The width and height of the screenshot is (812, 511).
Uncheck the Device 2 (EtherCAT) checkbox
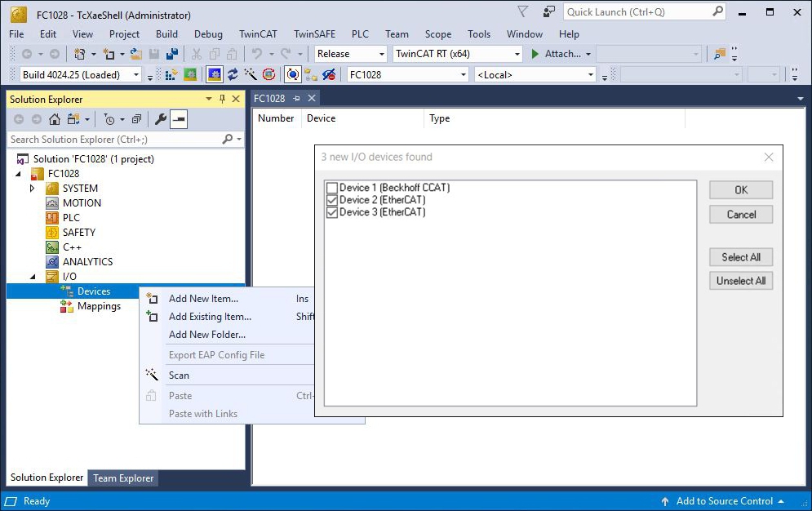[x=332, y=200]
